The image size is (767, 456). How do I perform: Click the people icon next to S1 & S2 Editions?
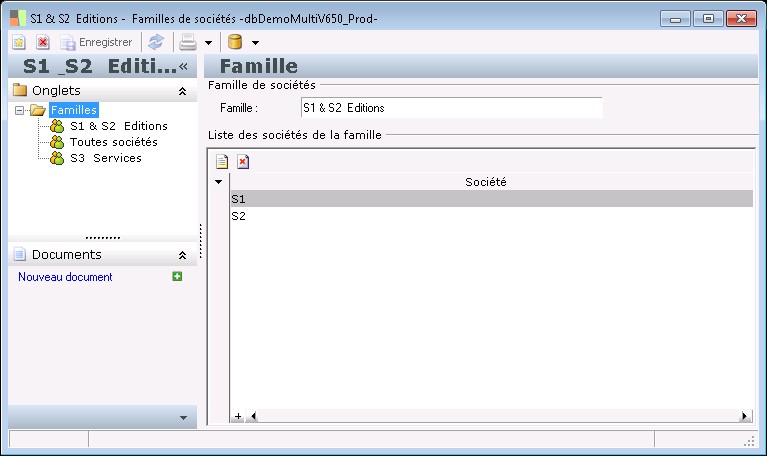click(x=57, y=126)
